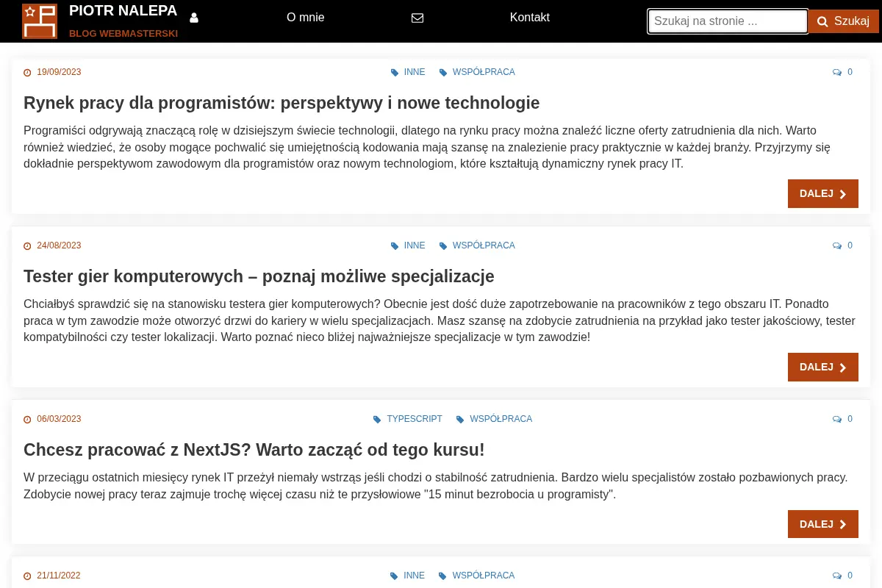Click DALEJ button for Rynek pracy post

tap(823, 193)
